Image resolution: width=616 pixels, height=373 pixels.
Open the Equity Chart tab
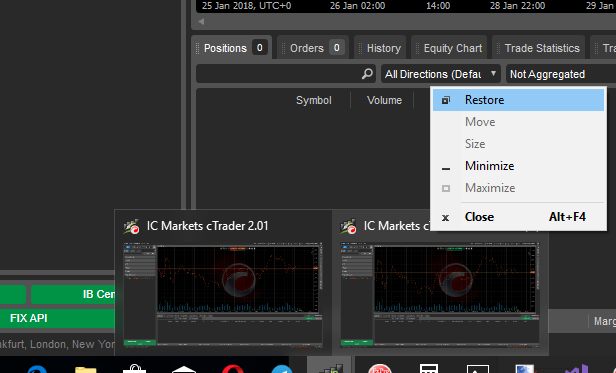(449, 48)
